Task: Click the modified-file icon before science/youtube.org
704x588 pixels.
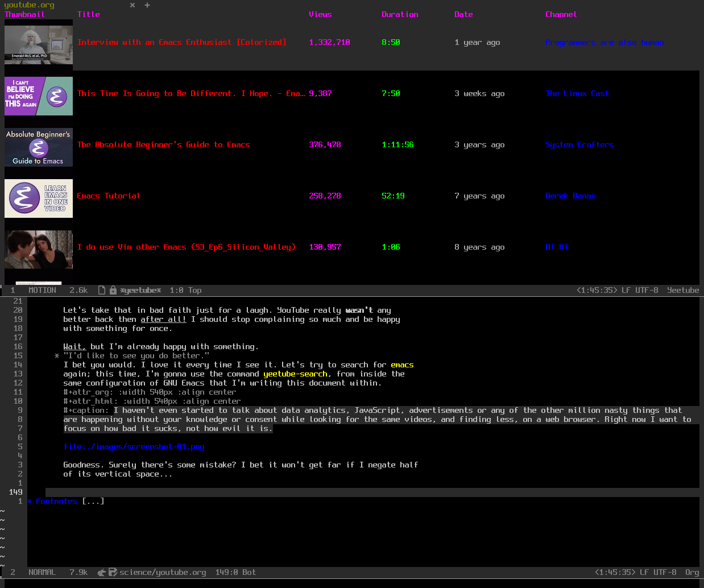Action: coord(113,572)
